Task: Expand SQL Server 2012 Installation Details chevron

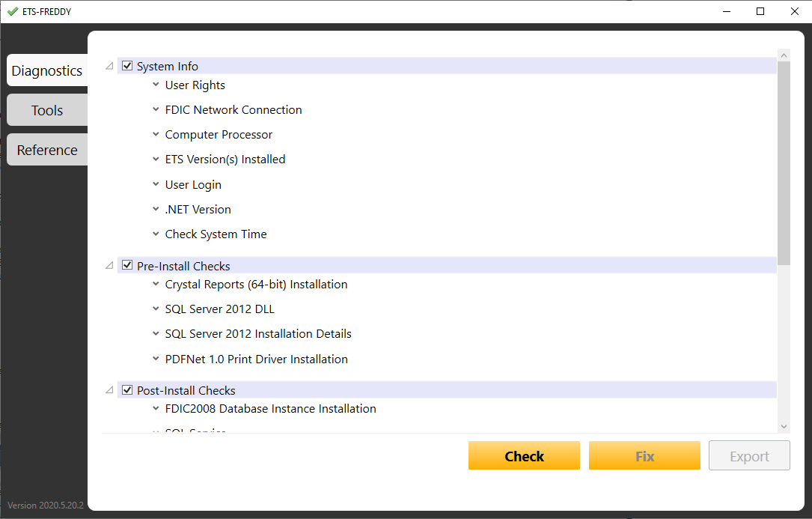Action: (x=156, y=334)
